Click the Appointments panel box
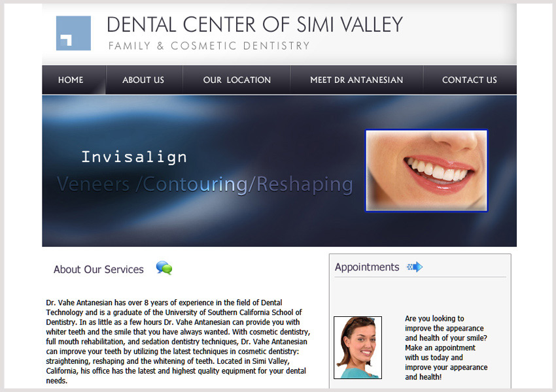Image resolution: width=556 pixels, height=392 pixels. [420, 321]
